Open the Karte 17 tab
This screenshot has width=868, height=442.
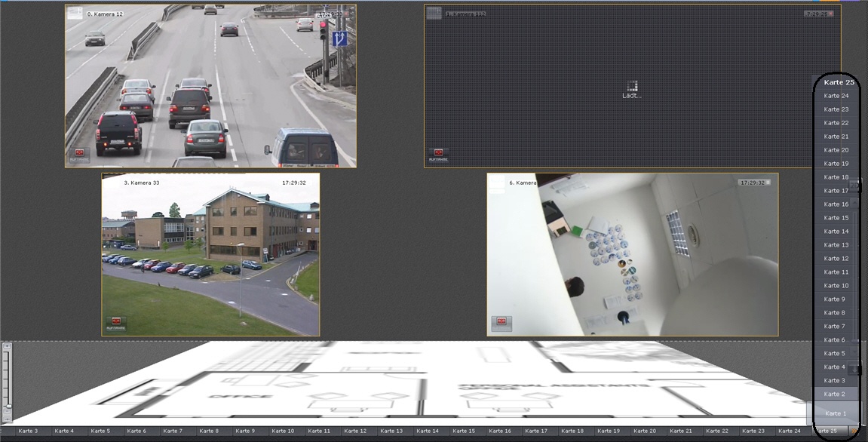pos(536,431)
